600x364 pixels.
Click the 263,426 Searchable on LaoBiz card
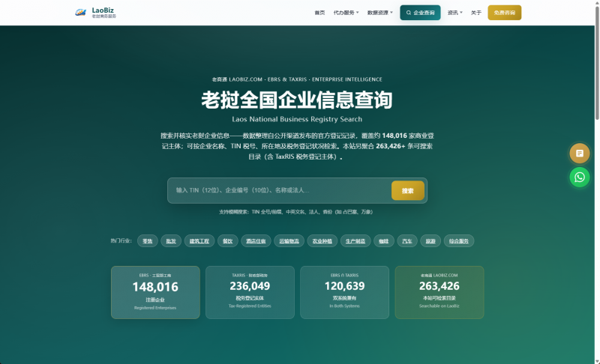tap(439, 292)
